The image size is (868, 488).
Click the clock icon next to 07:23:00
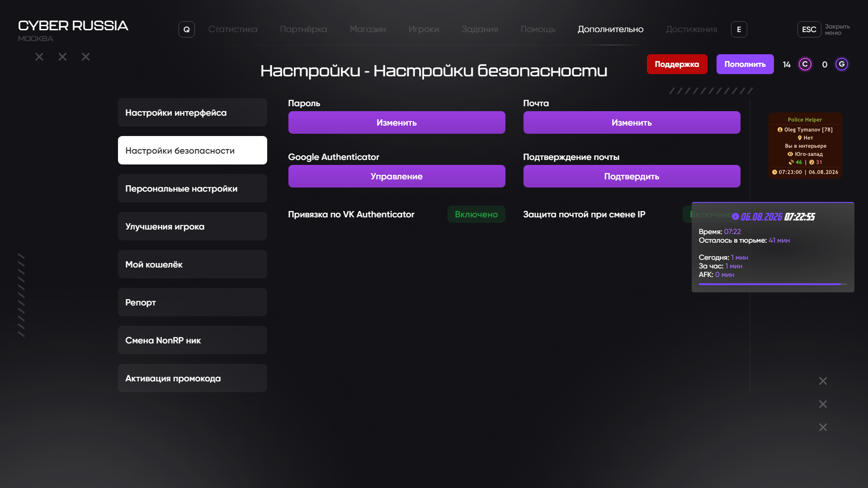click(x=774, y=172)
